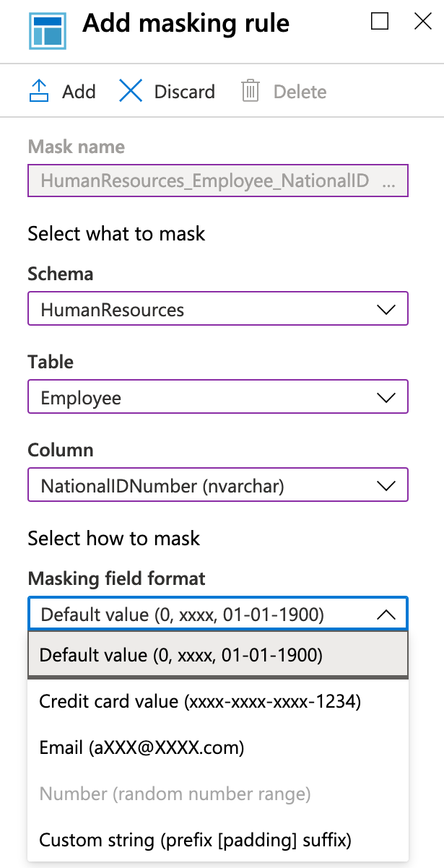Screen dimensions: 444x868
Task: Click the maximize square icon
Action: coord(378,22)
